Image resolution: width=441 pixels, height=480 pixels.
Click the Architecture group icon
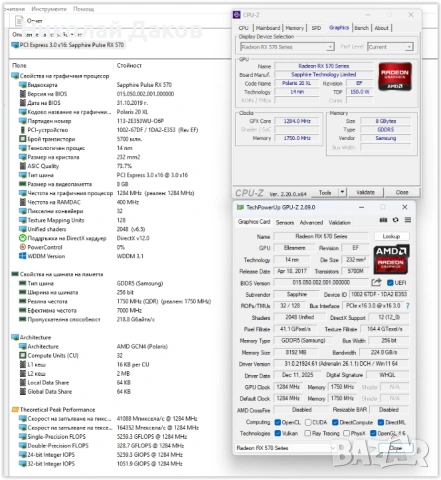15,337
